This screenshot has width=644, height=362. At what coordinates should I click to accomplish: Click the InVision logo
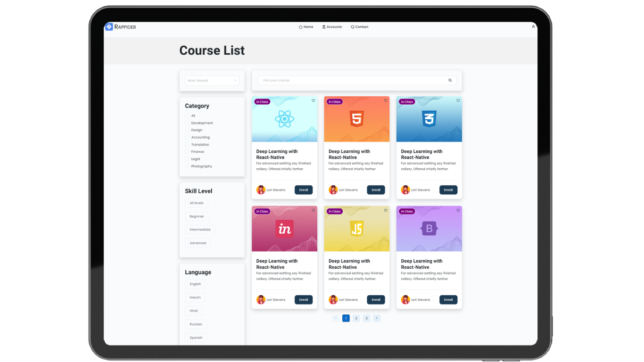pyautogui.click(x=284, y=229)
